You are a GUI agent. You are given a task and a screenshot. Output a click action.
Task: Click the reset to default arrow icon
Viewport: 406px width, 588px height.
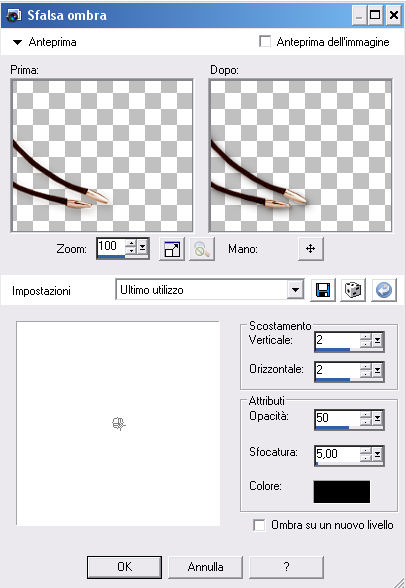coord(384,290)
